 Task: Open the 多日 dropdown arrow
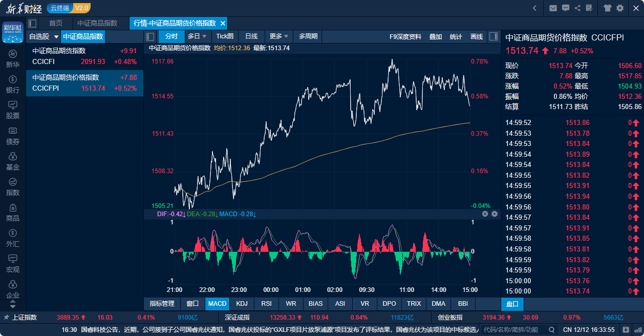click(204, 36)
